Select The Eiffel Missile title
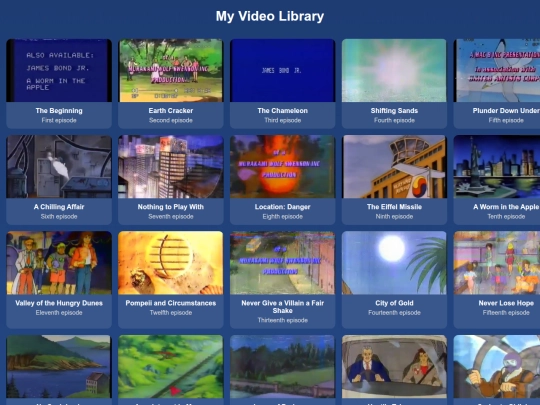Image resolution: width=540 pixels, height=405 pixels. click(x=394, y=207)
